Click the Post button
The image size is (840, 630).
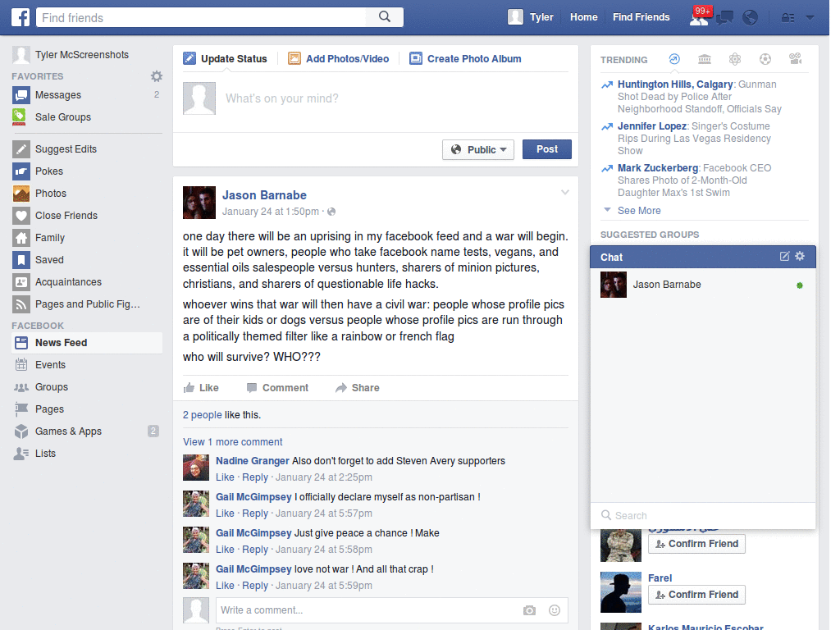[546, 149]
